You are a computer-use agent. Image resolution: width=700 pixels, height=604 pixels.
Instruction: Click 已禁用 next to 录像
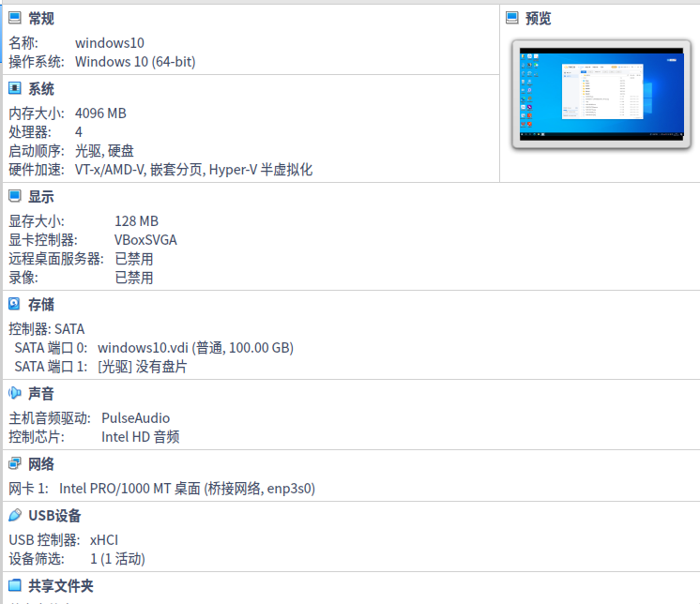click(x=134, y=278)
